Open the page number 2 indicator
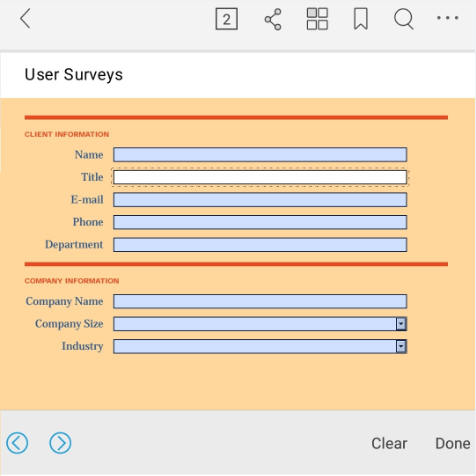The image size is (476, 476). click(227, 19)
